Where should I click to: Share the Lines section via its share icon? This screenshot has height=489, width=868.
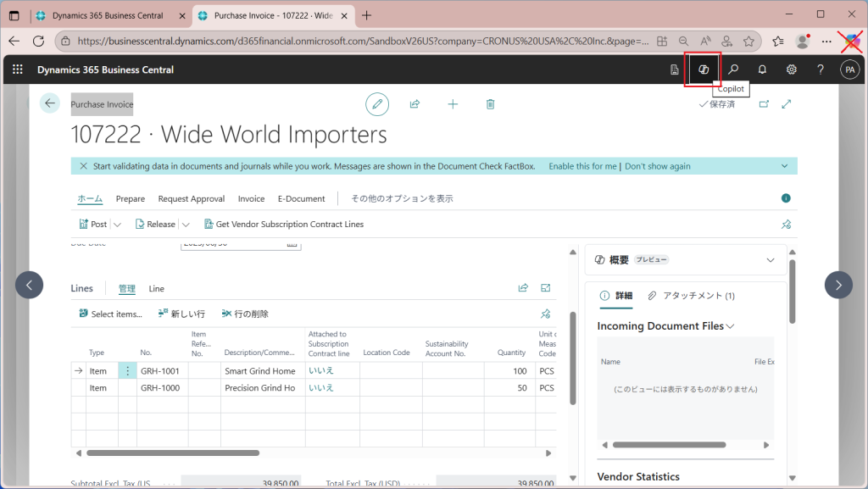point(523,287)
